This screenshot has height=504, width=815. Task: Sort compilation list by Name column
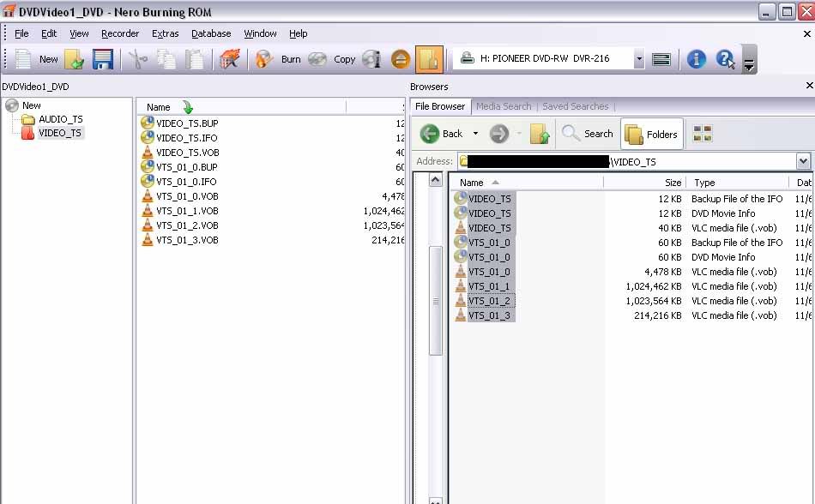pyautogui.click(x=158, y=107)
